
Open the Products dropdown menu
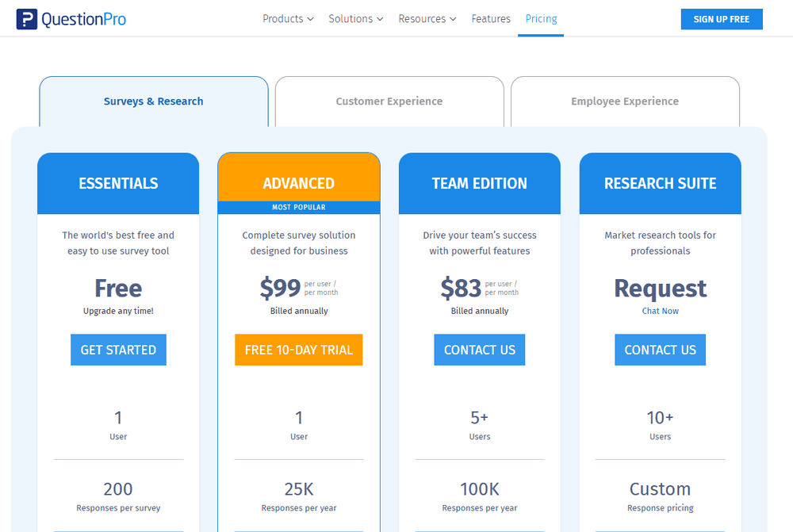coord(288,19)
